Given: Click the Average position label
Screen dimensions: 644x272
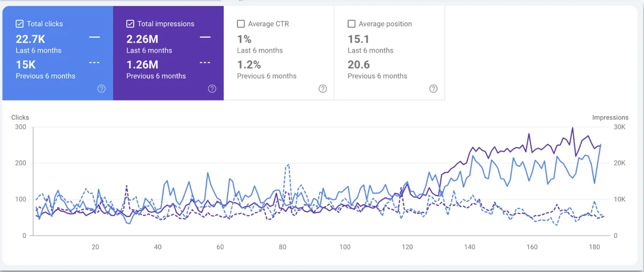Looking at the screenshot, I should (385, 24).
